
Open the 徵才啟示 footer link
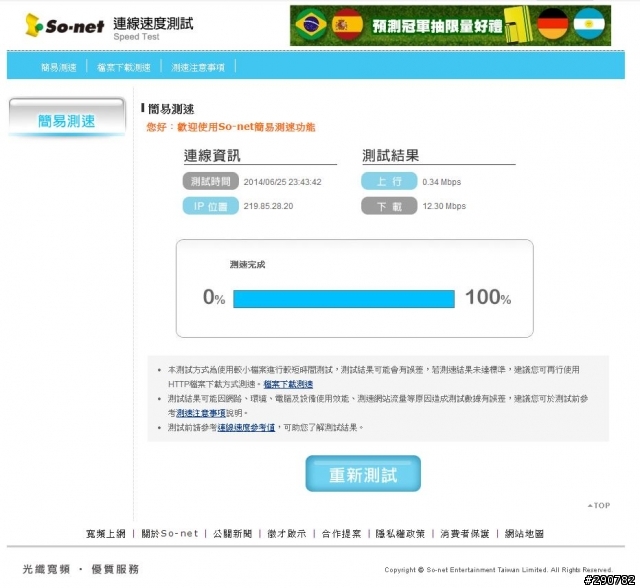[x=287, y=533]
